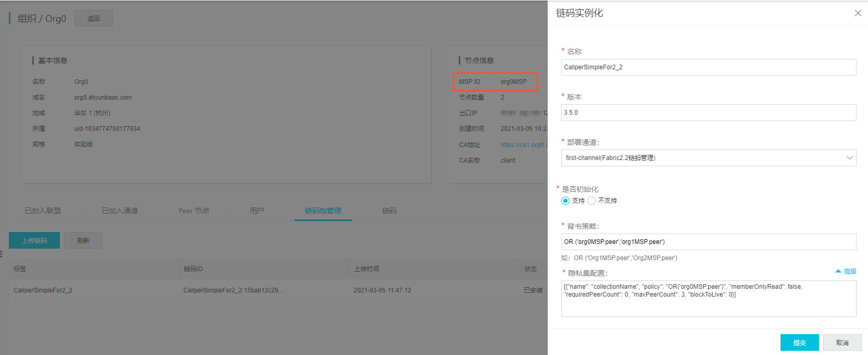Click the 版本 input field containing 3.5.0

pyautogui.click(x=709, y=113)
